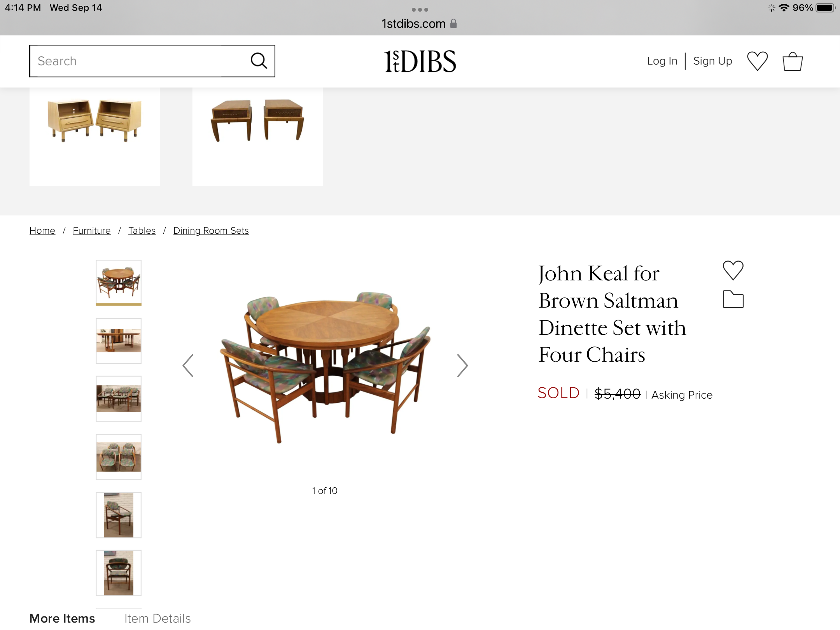The height and width of the screenshot is (630, 840).
Task: Go to Home breadcrumb
Action: (42, 231)
